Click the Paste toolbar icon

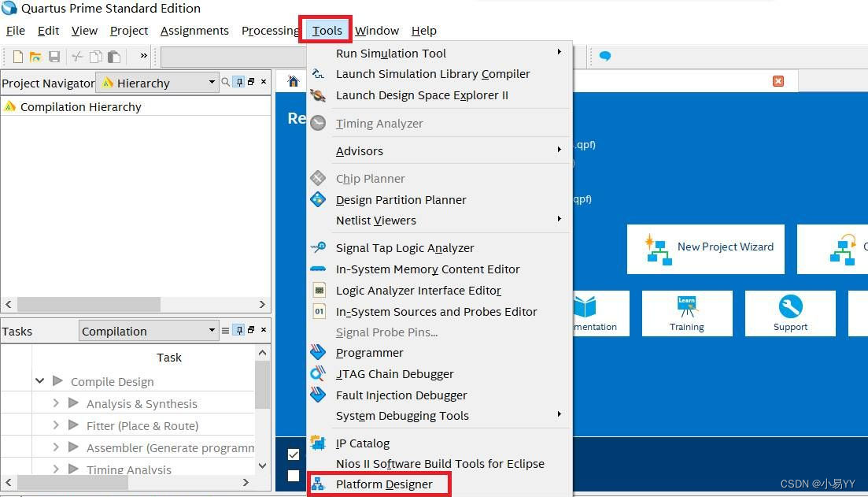pyautogui.click(x=114, y=57)
